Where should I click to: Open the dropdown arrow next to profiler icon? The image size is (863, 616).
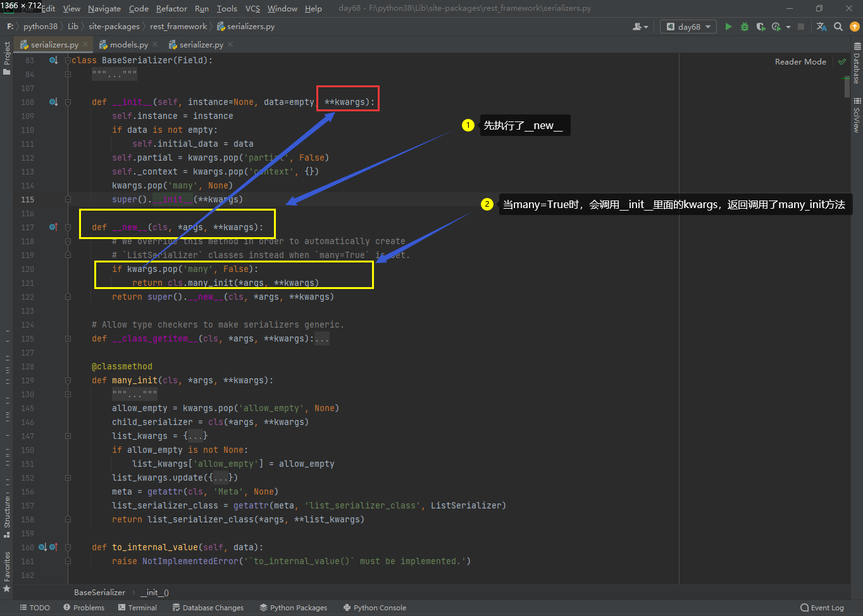coord(788,27)
